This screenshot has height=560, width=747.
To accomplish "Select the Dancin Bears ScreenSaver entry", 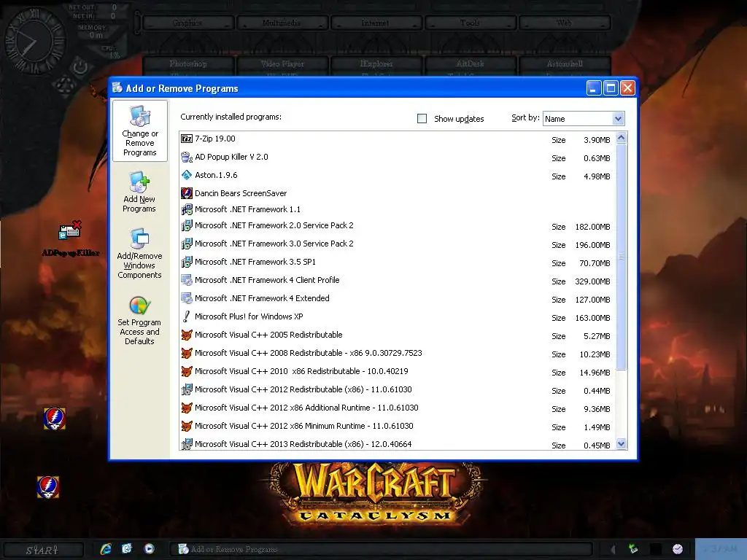I will (398, 192).
